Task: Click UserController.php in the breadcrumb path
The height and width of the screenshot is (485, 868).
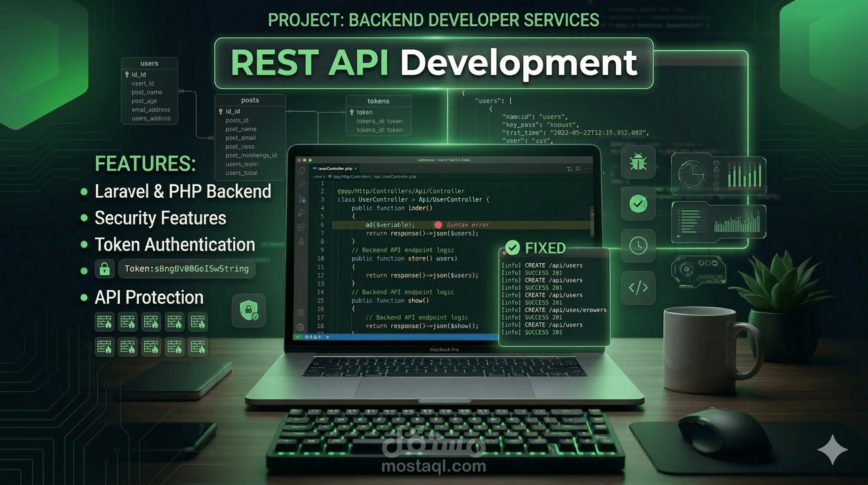Action: click(399, 177)
